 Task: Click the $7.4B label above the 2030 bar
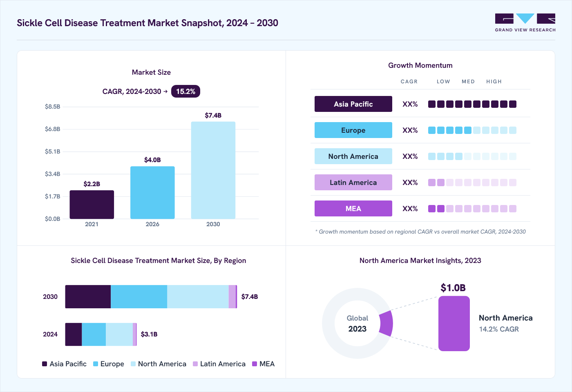coord(213,116)
